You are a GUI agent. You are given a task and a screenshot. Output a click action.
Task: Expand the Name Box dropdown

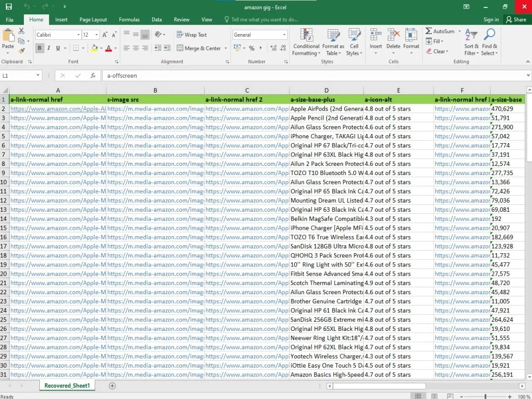38,76
